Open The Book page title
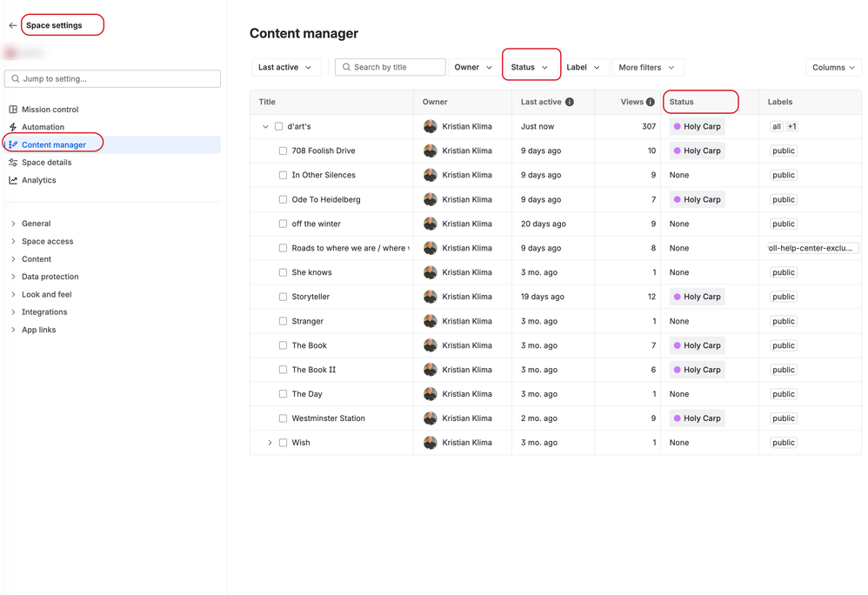Screen dimensions: 868x595 pos(310,345)
